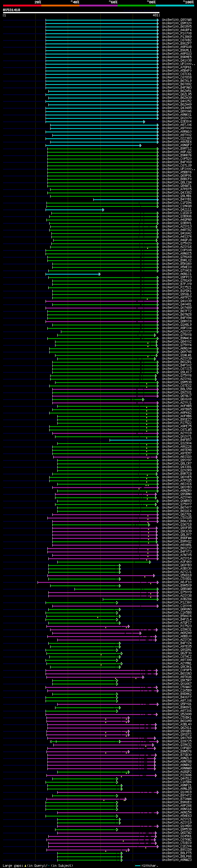Select hit label UniRef100_A7QP61
Viewport: 197px width, 868px height.
point(177,67)
